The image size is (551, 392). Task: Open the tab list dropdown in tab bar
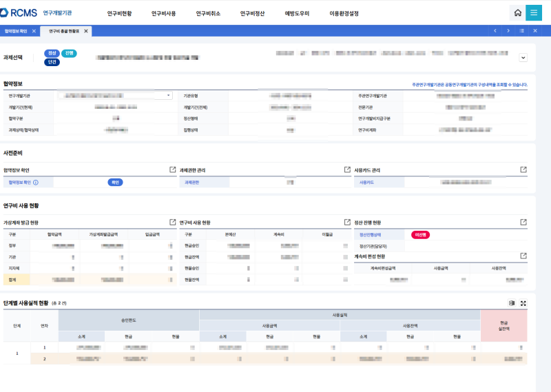521,31
